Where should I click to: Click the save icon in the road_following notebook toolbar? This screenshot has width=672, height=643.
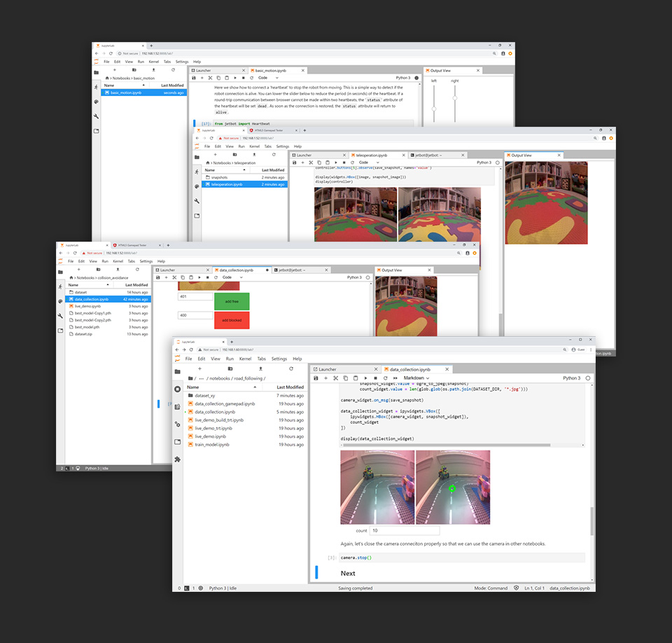316,378
